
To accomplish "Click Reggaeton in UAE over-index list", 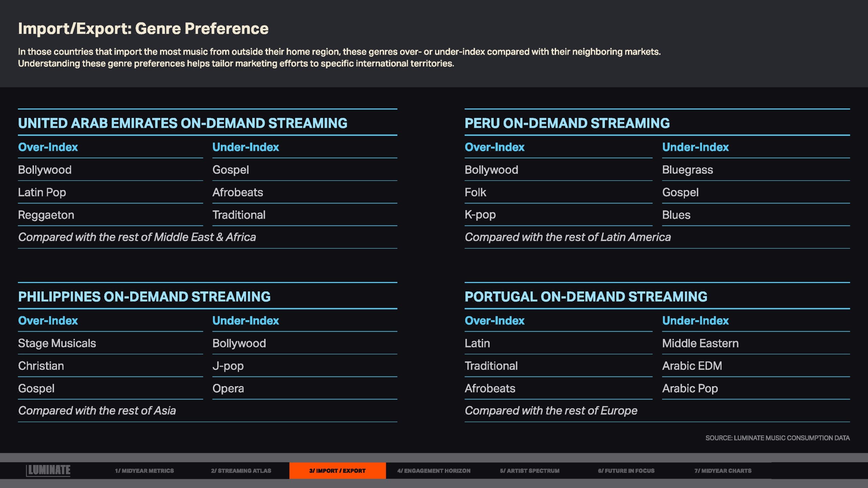I will click(46, 215).
